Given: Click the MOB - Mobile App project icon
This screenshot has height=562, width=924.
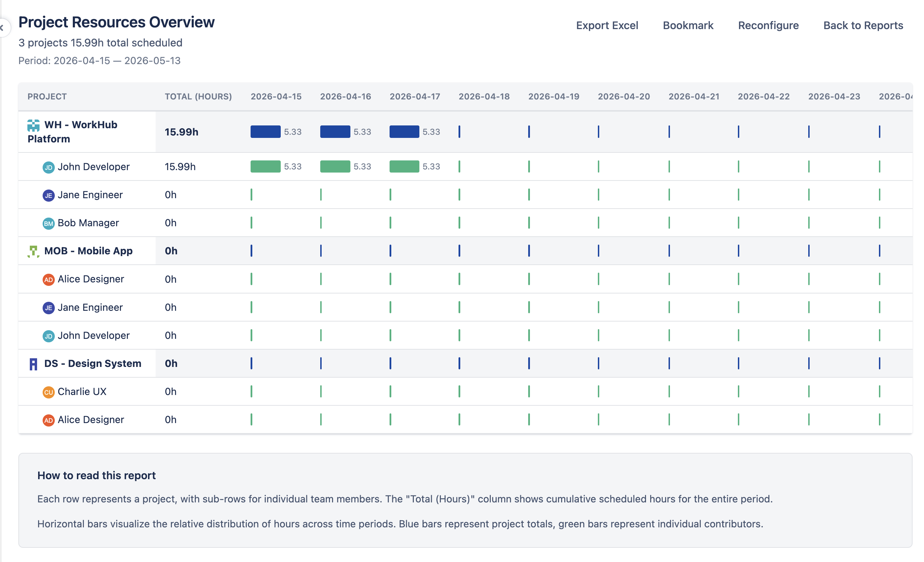Looking at the screenshot, I should point(33,251).
